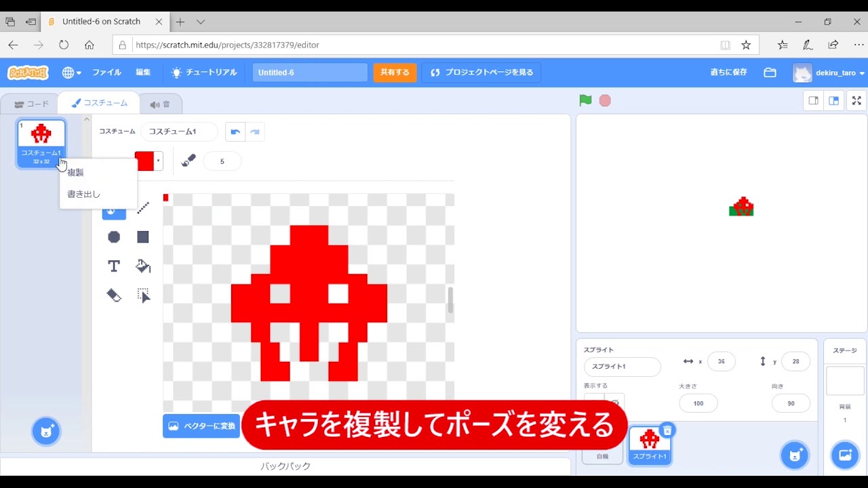The image size is (868, 488).
Task: Click ベクターに変換 button
Action: (x=201, y=426)
